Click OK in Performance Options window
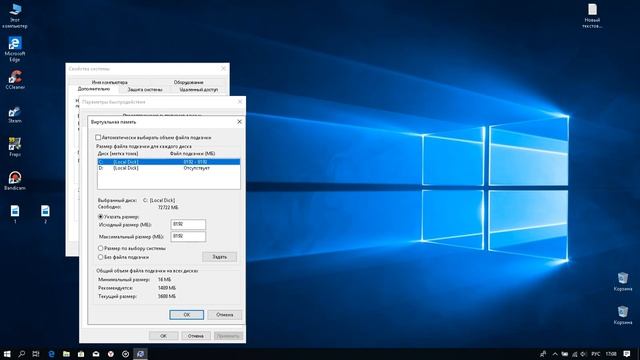 tap(163, 336)
